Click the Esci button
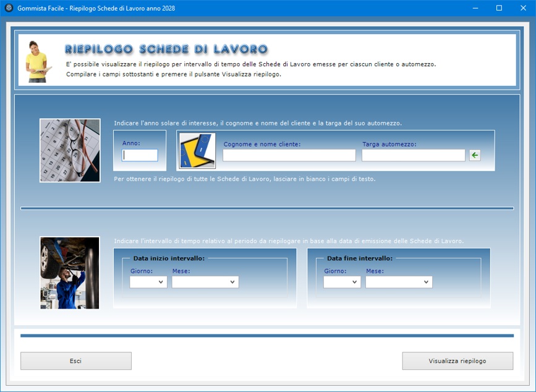The height and width of the screenshot is (392, 536). point(76,361)
